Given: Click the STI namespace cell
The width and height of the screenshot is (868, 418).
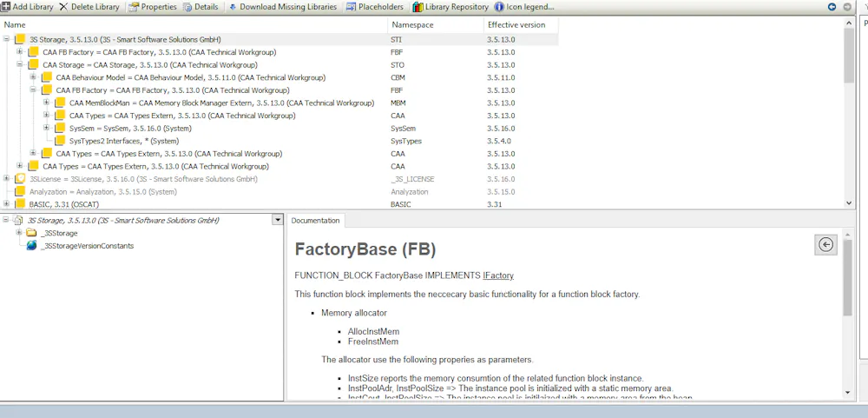Looking at the screenshot, I should click(397, 39).
